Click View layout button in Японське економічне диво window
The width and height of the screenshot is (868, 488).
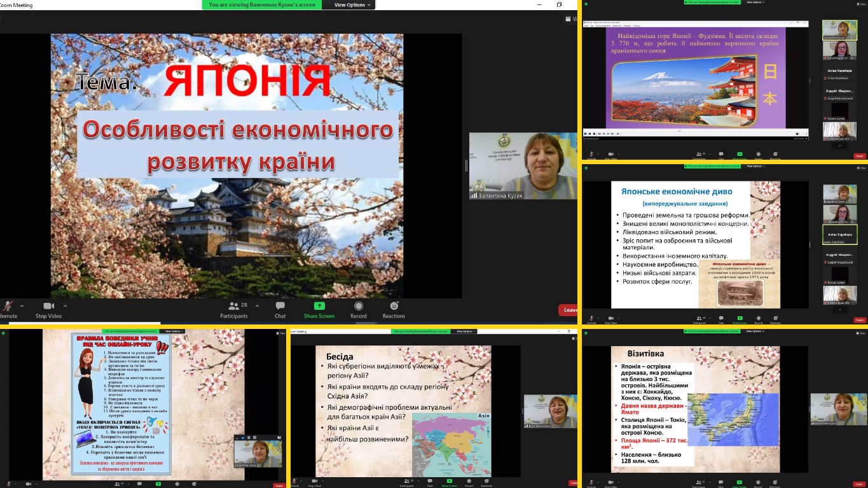click(861, 167)
